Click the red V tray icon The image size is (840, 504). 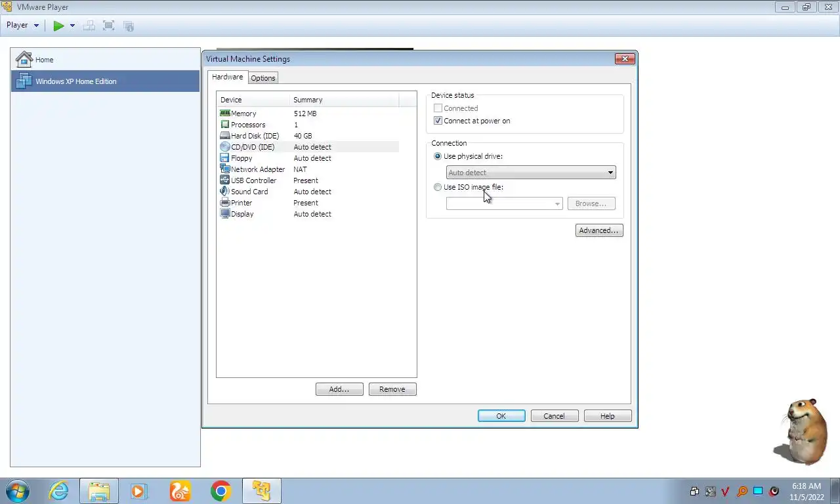[x=726, y=491]
